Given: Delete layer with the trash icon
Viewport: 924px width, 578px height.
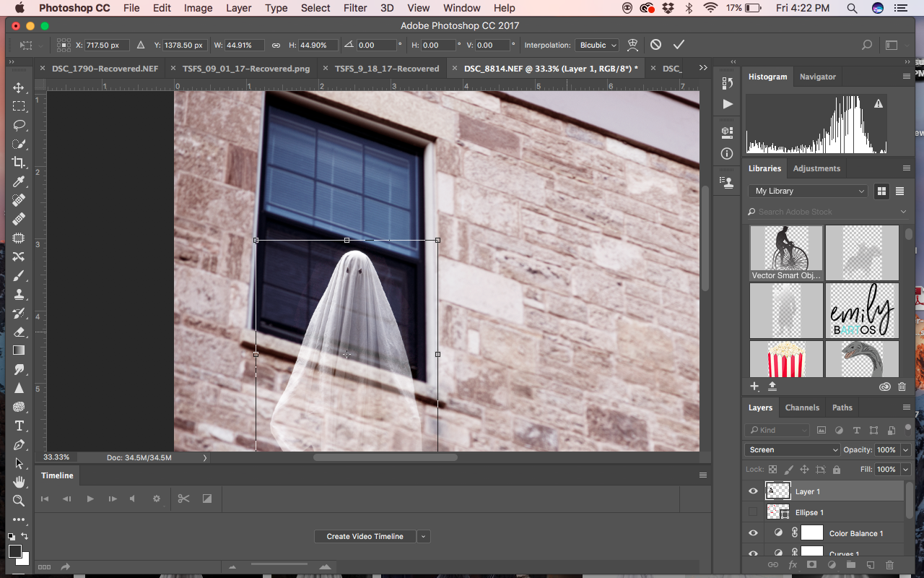Looking at the screenshot, I should (889, 564).
